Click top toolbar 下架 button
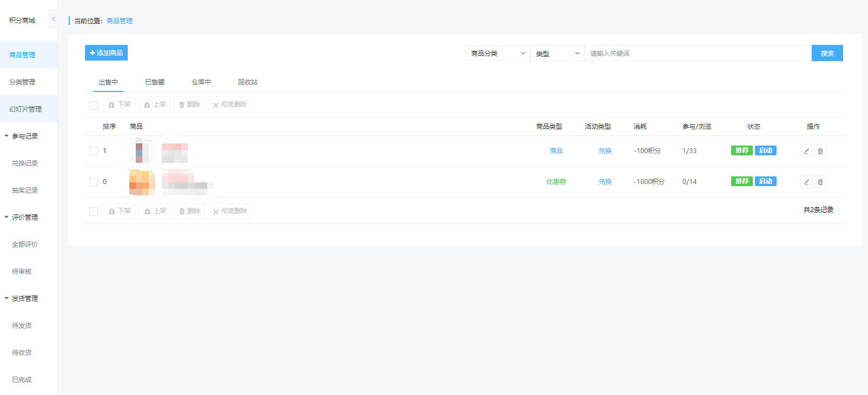The width and height of the screenshot is (868, 395). click(119, 104)
